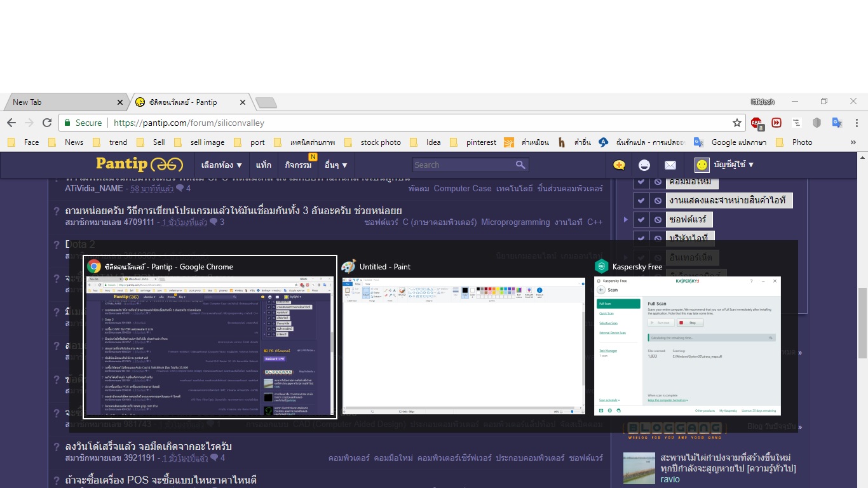The width and height of the screenshot is (868, 488).
Task: Open the Computer Case tag link
Action: (x=463, y=189)
